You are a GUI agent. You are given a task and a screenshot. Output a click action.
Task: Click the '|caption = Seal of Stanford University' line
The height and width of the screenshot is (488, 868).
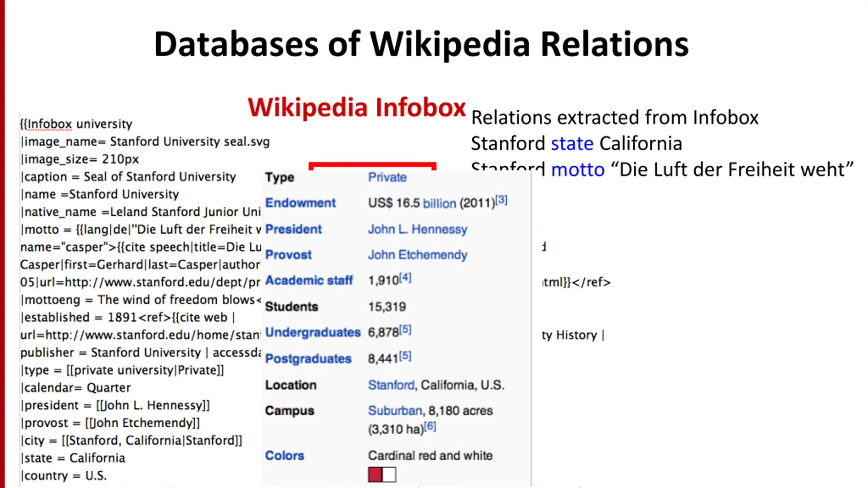(x=128, y=177)
